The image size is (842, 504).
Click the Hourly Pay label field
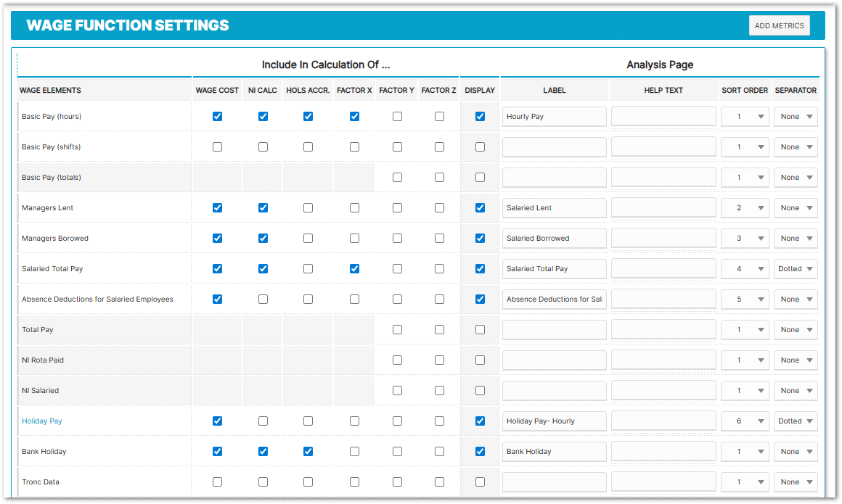pos(554,117)
